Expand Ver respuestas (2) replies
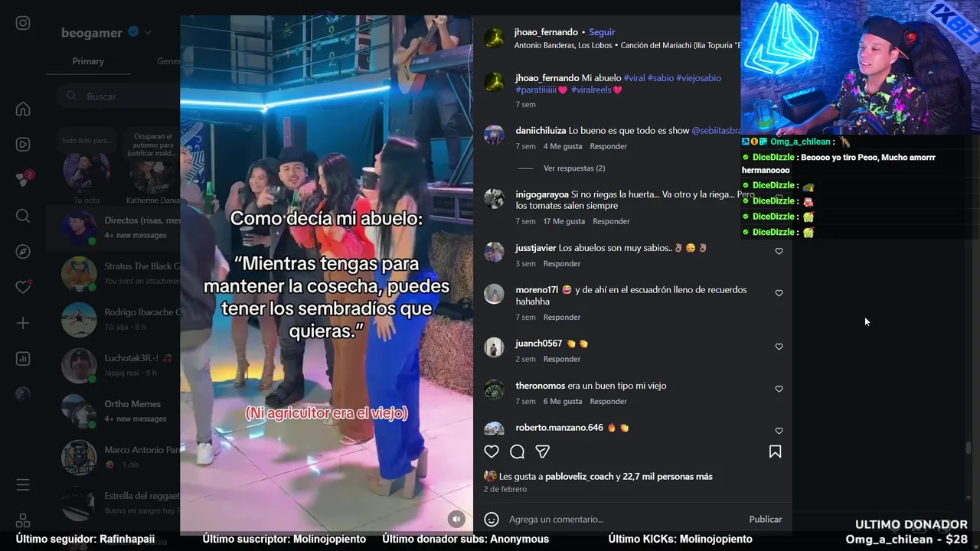 click(574, 168)
